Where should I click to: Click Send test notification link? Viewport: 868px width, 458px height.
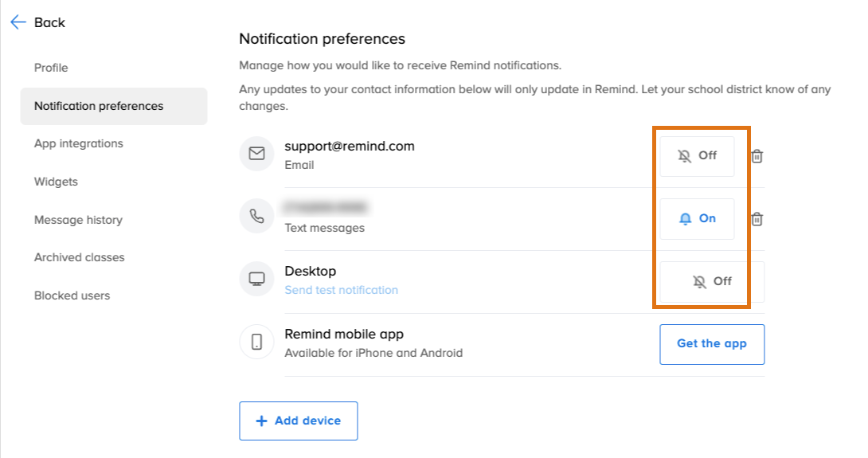(x=342, y=290)
